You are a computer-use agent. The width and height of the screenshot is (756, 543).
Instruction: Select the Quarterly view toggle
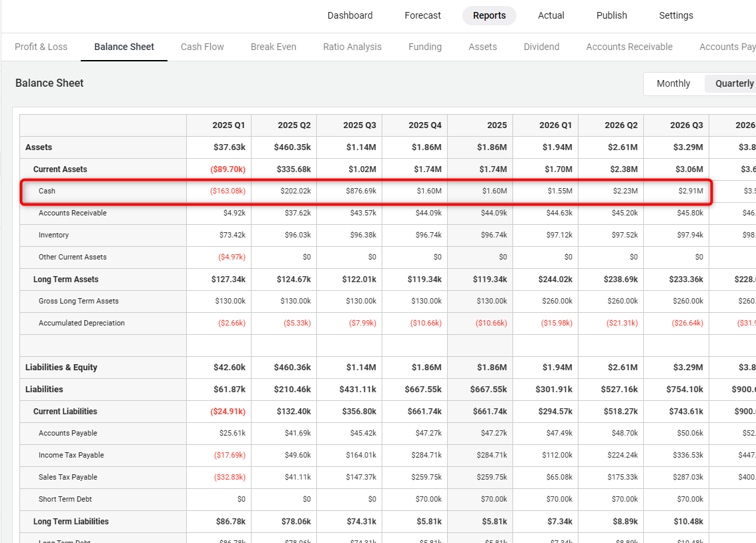(734, 83)
